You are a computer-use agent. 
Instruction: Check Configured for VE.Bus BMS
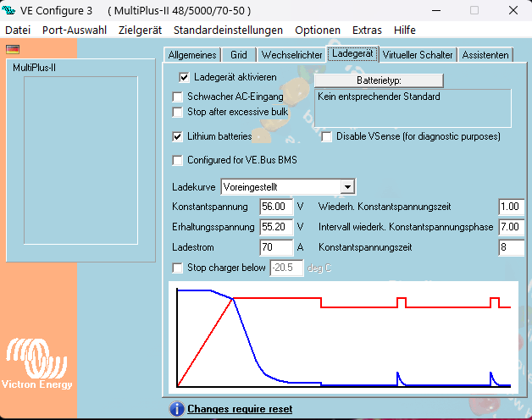point(177,160)
